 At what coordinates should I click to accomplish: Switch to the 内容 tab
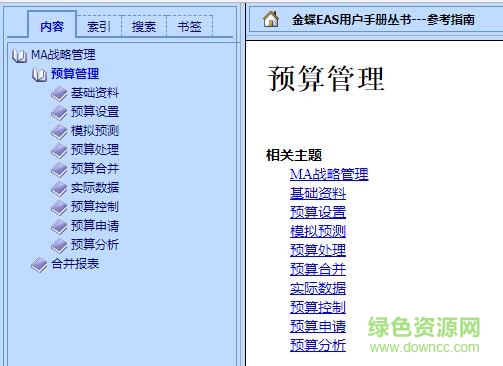pos(52,26)
